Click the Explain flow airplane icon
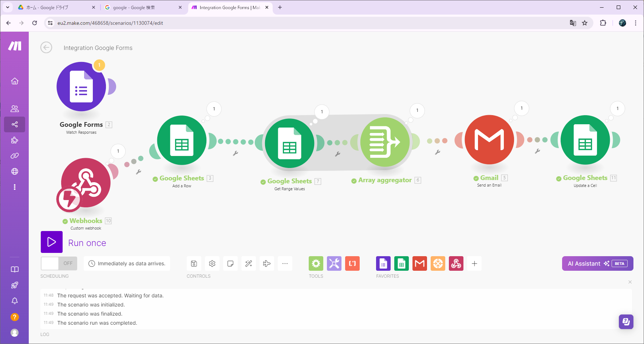 tap(267, 263)
